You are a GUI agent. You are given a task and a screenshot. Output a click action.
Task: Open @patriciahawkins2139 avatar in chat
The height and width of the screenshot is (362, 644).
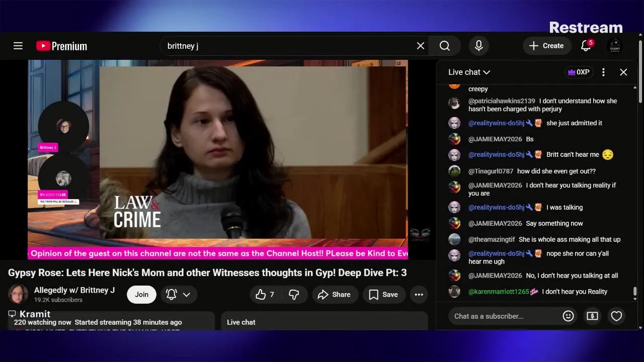(454, 103)
